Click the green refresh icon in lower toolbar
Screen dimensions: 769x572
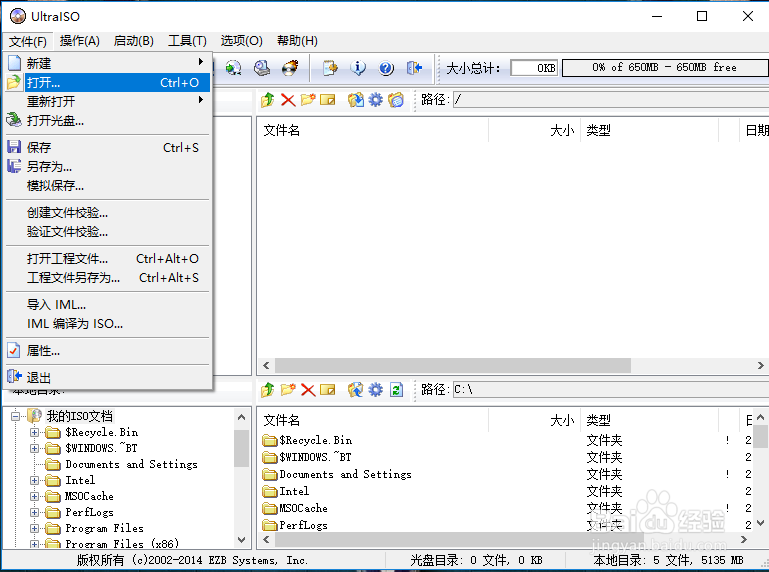pos(396,390)
